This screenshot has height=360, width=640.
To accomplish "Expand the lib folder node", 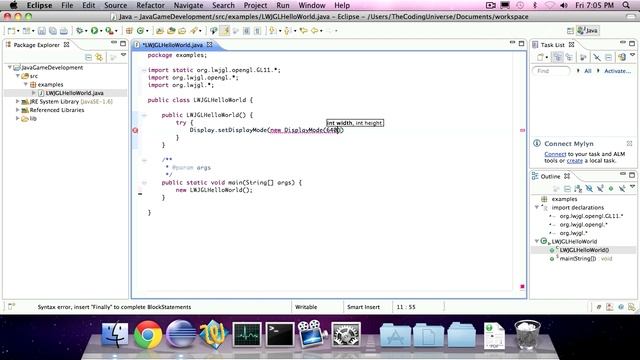I will click(x=18, y=118).
